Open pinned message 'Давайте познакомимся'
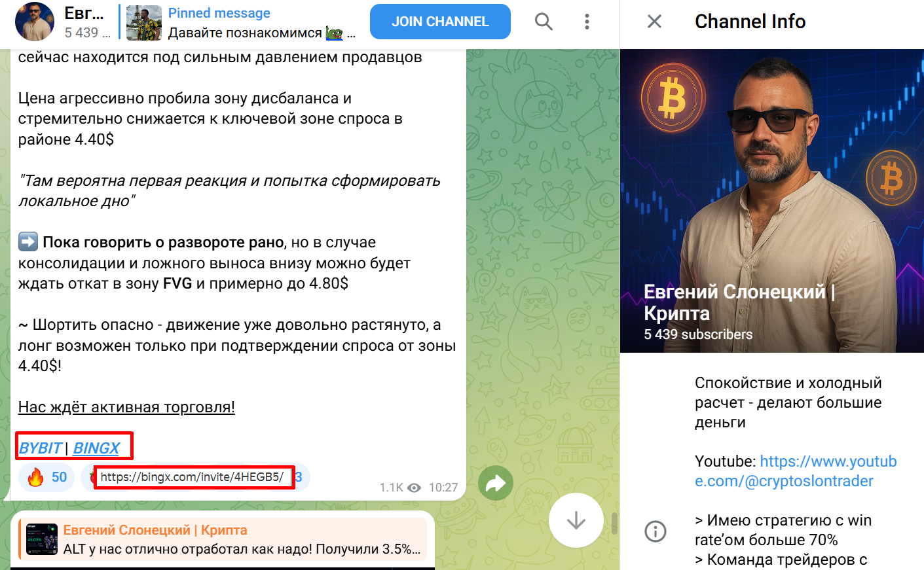The height and width of the screenshot is (570, 924). pos(261,23)
